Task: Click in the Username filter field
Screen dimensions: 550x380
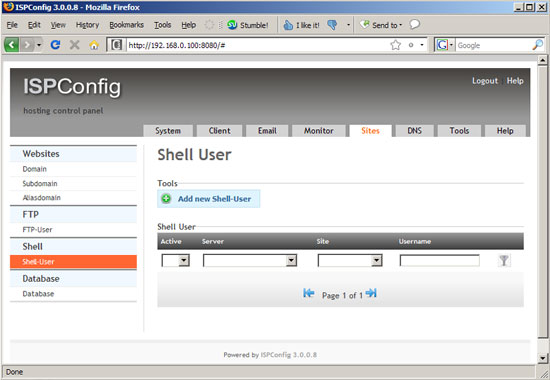Action: [x=440, y=260]
